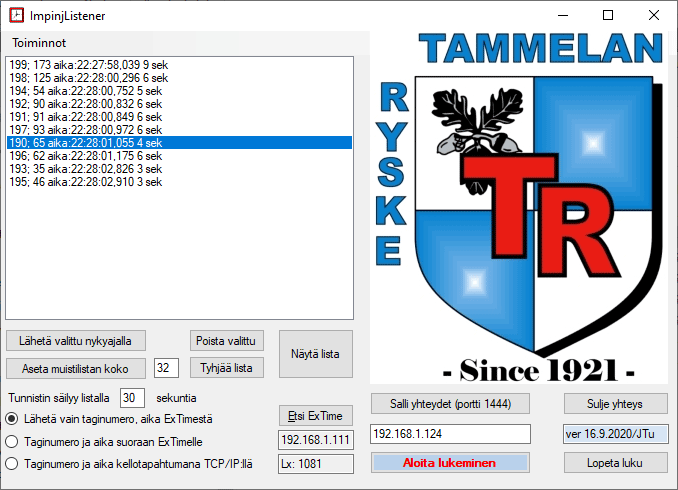Screen dimensions: 678x490
Task: Focus the IP address field 192.168.1.124
Action: (449, 434)
